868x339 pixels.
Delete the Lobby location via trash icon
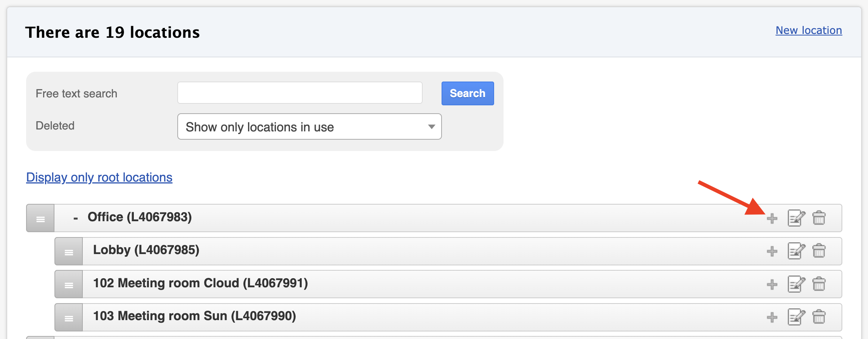point(819,251)
